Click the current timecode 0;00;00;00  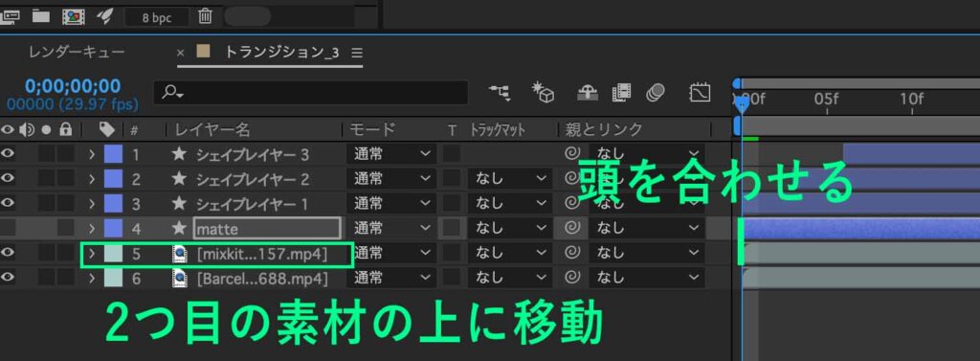[x=73, y=86]
